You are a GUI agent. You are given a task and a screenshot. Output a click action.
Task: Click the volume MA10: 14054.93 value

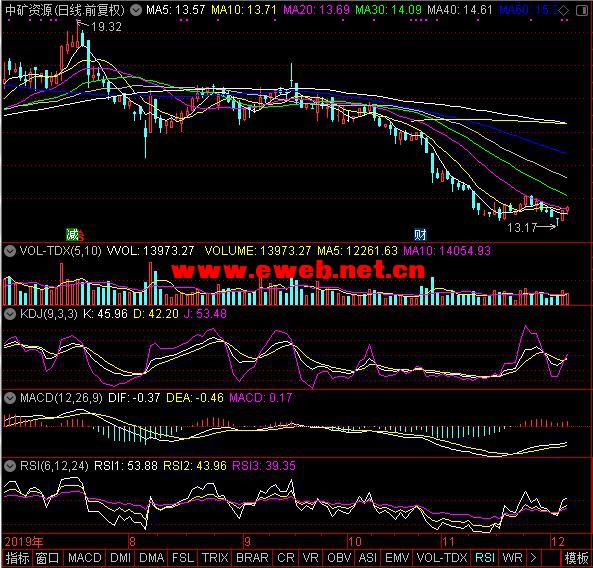tap(447, 251)
